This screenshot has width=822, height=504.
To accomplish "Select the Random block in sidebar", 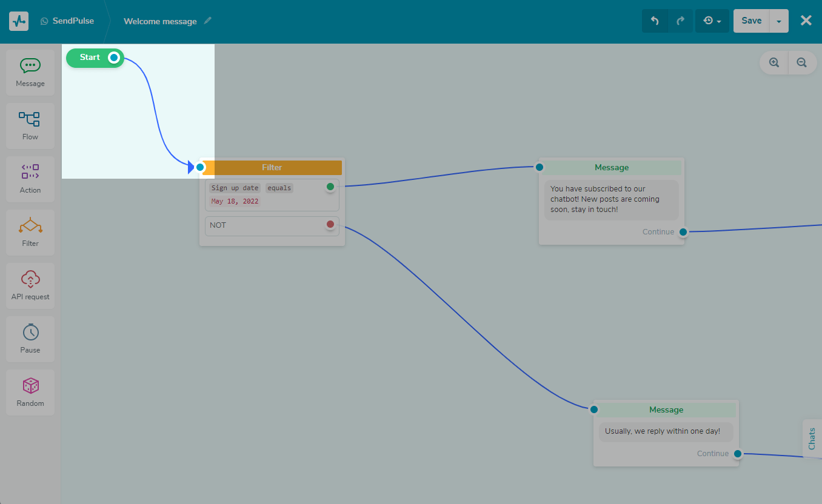I will coord(30,393).
